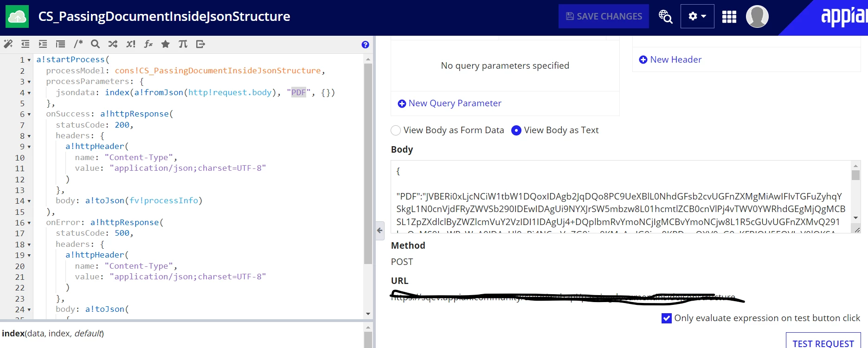This screenshot has width=868, height=348.
Task: Click the Appian logo
Action: coord(843,17)
